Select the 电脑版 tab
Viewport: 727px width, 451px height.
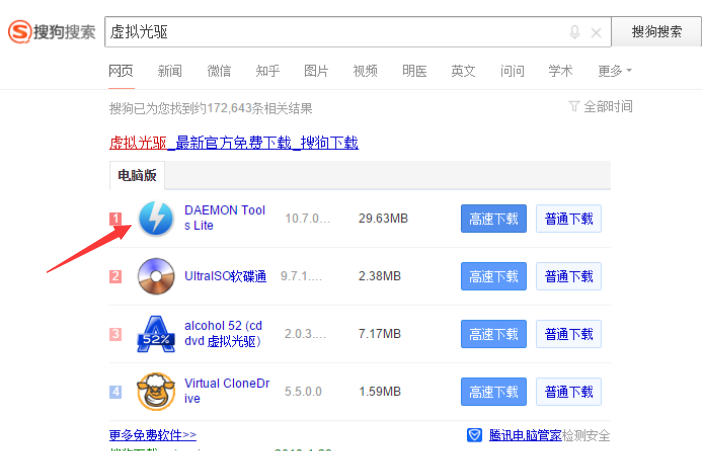138,176
